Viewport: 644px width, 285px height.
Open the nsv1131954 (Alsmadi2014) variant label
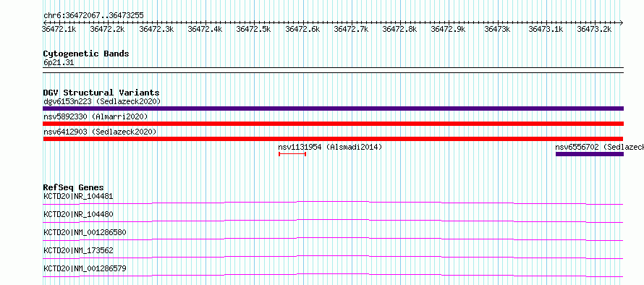coord(330,147)
